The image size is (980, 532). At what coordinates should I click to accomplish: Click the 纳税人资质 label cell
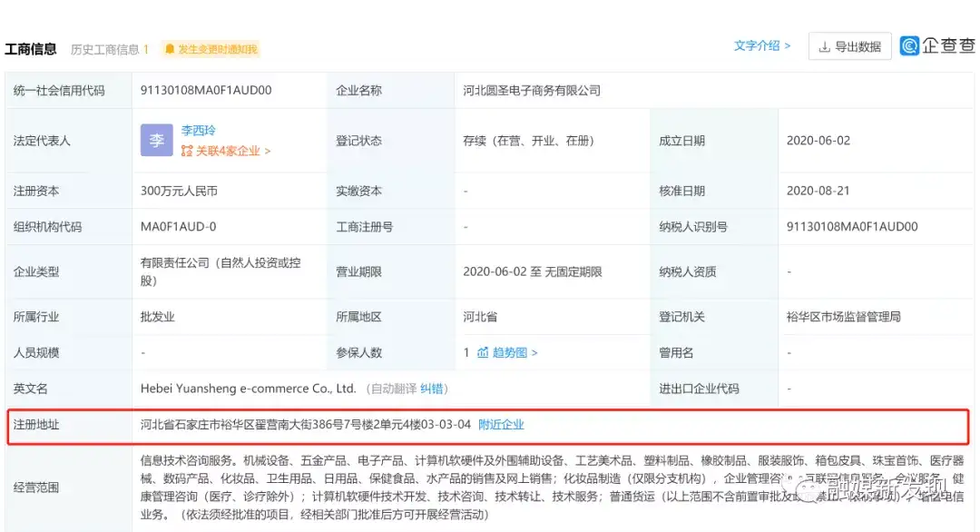pos(714,272)
